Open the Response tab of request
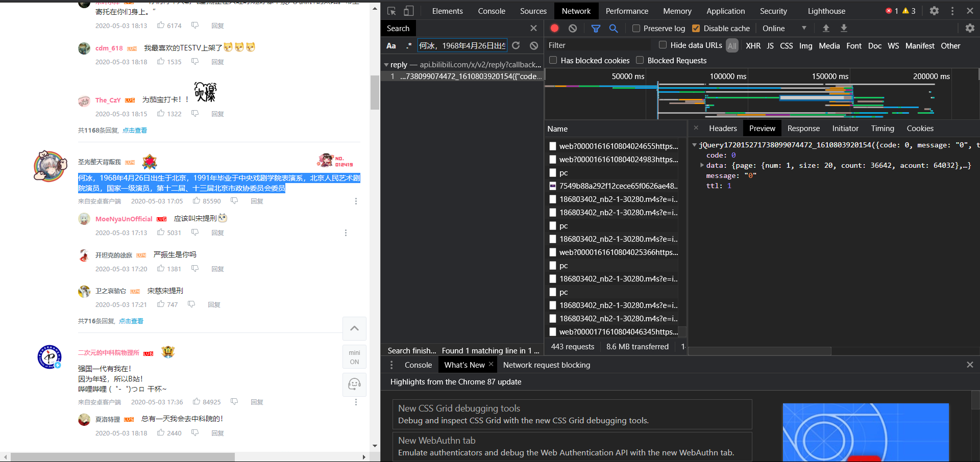The height and width of the screenshot is (462, 980). pos(803,129)
